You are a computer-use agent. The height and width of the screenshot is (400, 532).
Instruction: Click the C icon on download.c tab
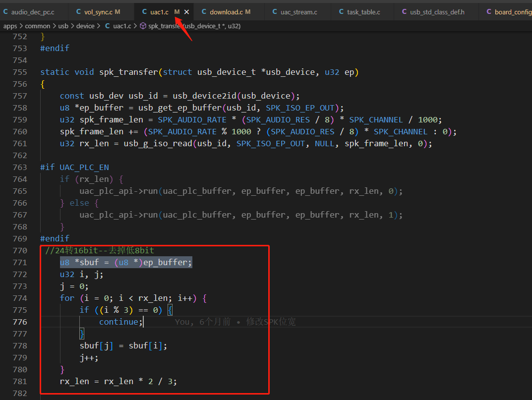(x=204, y=12)
